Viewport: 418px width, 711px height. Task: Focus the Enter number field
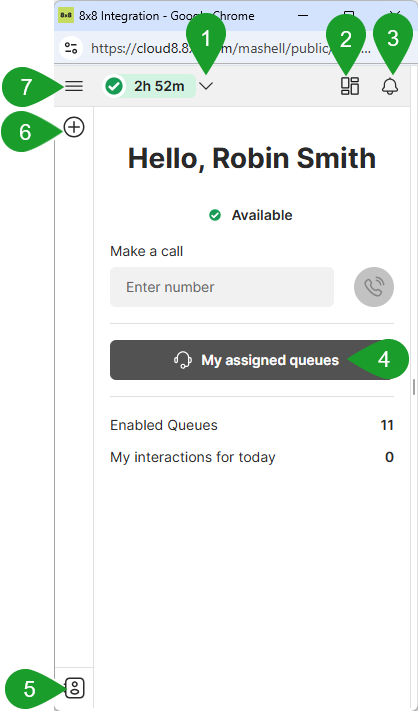[222, 287]
